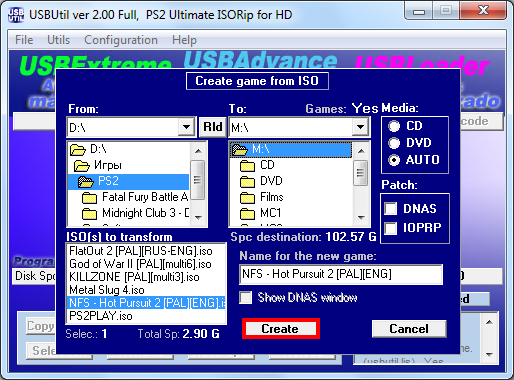Select the CD media radio button
Image resolution: width=514 pixels, height=380 pixels.
click(x=394, y=126)
